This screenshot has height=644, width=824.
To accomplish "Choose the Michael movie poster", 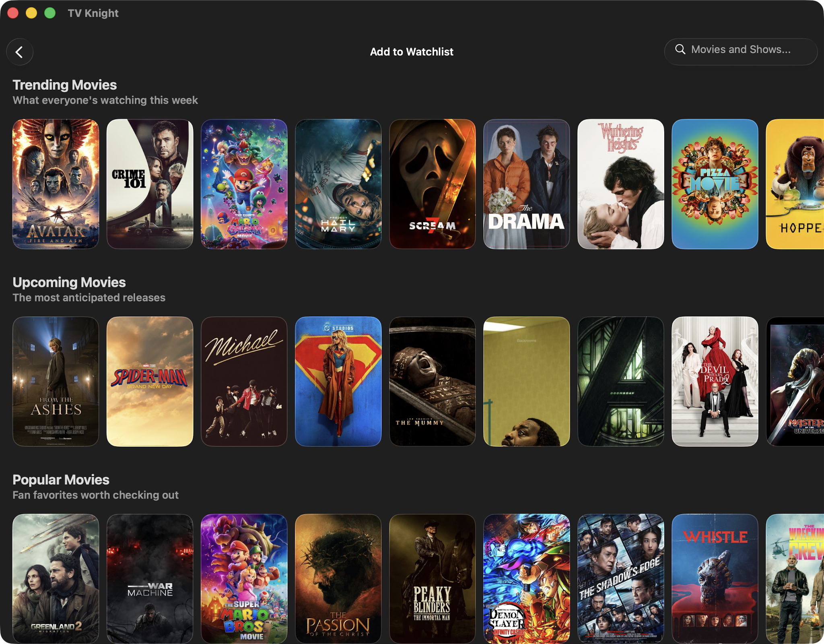I will click(x=244, y=381).
